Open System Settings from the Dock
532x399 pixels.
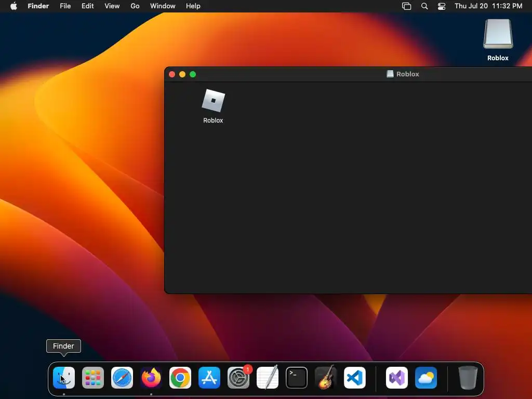[238, 378]
